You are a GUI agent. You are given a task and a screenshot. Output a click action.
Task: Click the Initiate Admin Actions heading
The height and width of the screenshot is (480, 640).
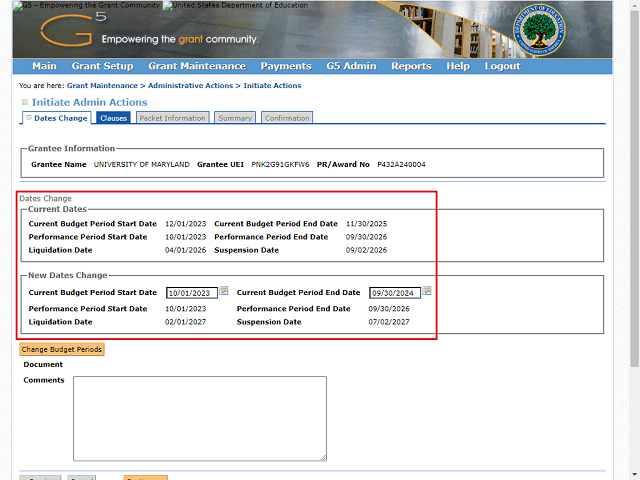(x=90, y=102)
